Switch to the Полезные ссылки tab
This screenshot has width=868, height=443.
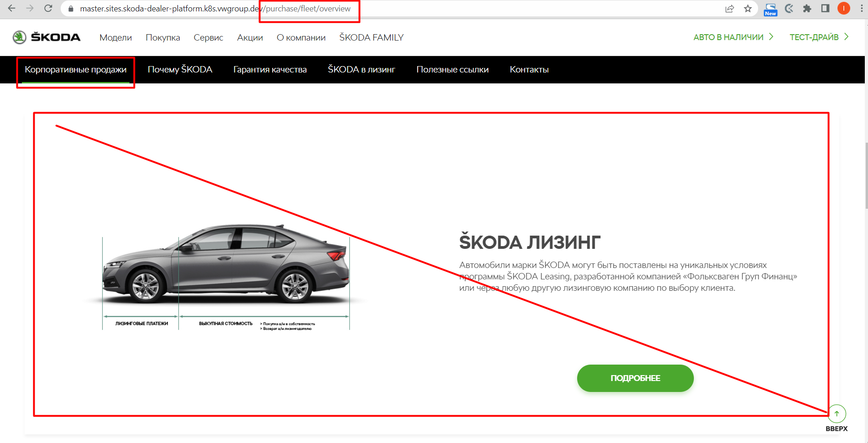click(452, 69)
